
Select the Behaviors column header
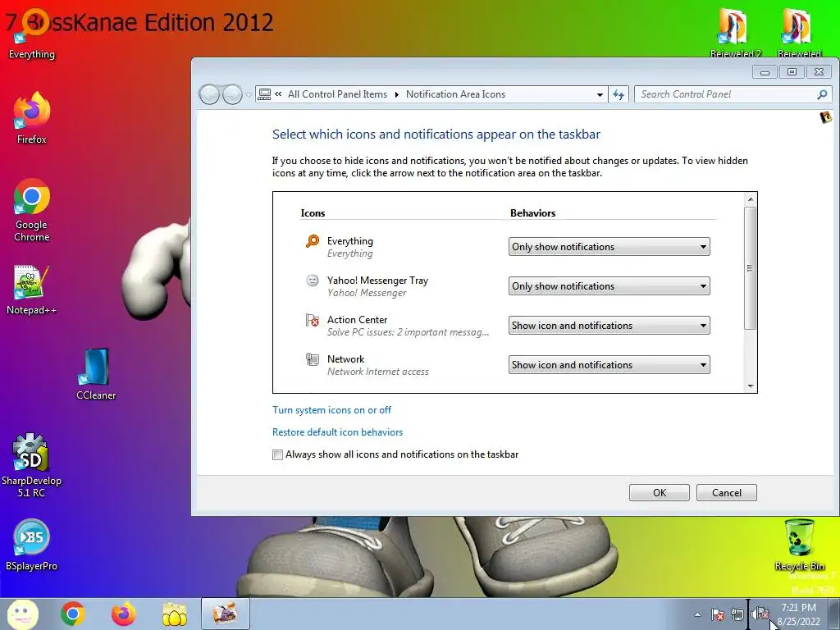point(532,212)
